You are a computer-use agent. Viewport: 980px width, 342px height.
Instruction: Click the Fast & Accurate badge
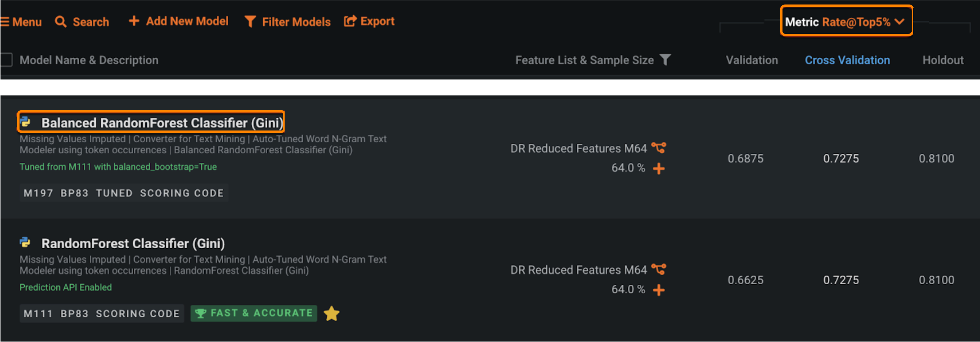[x=254, y=313]
